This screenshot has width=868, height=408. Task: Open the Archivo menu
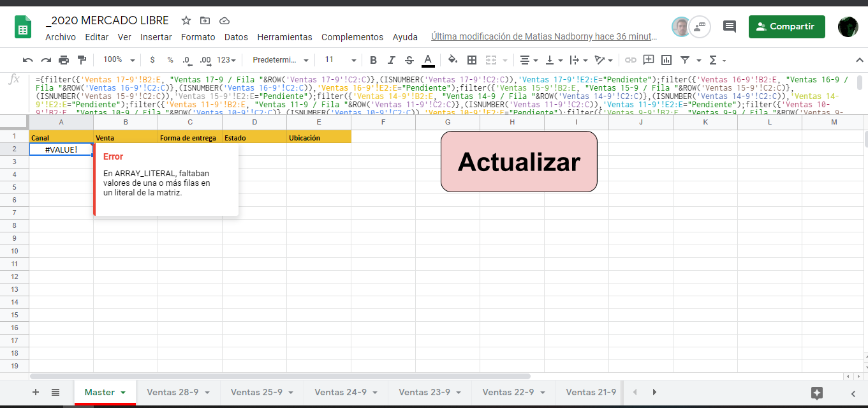[x=61, y=37]
